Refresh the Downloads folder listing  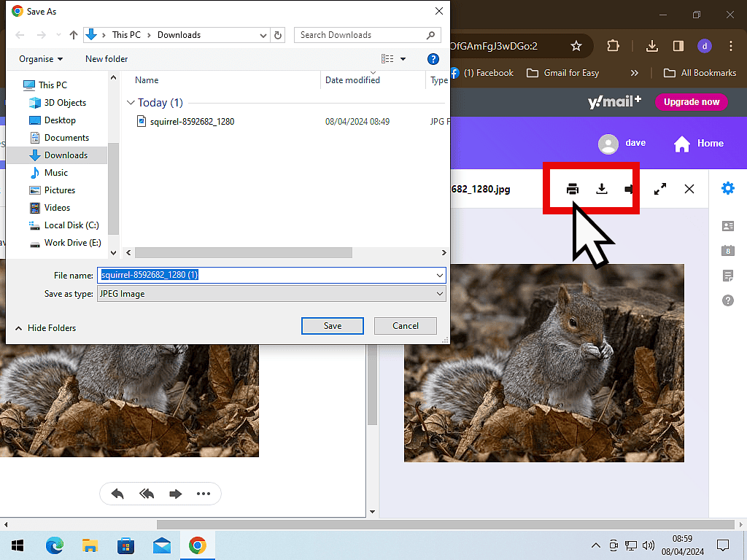(278, 35)
